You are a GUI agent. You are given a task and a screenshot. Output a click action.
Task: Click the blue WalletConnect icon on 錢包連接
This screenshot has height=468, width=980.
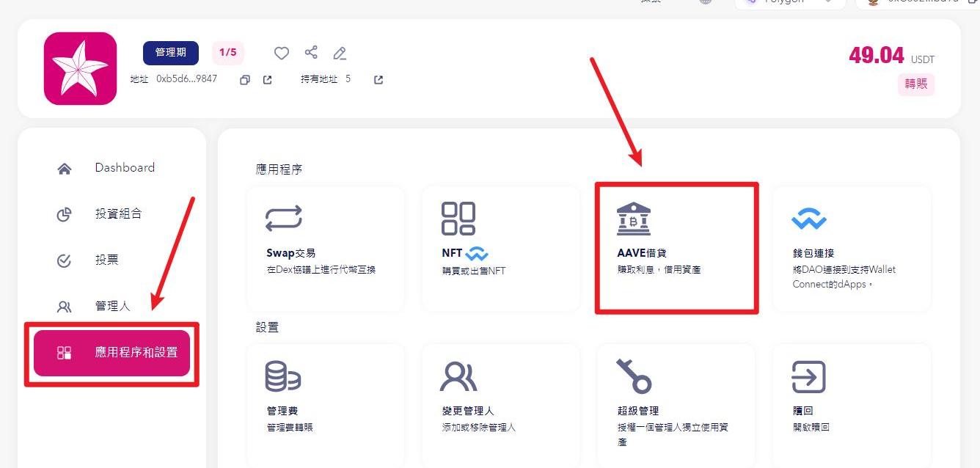[809, 219]
